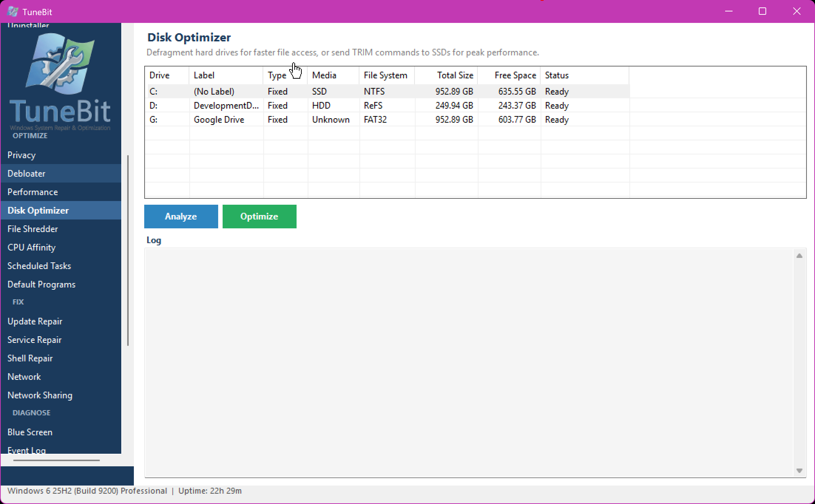This screenshot has height=504, width=815.
Task: Sort by the Total Size column header
Action: (x=446, y=75)
